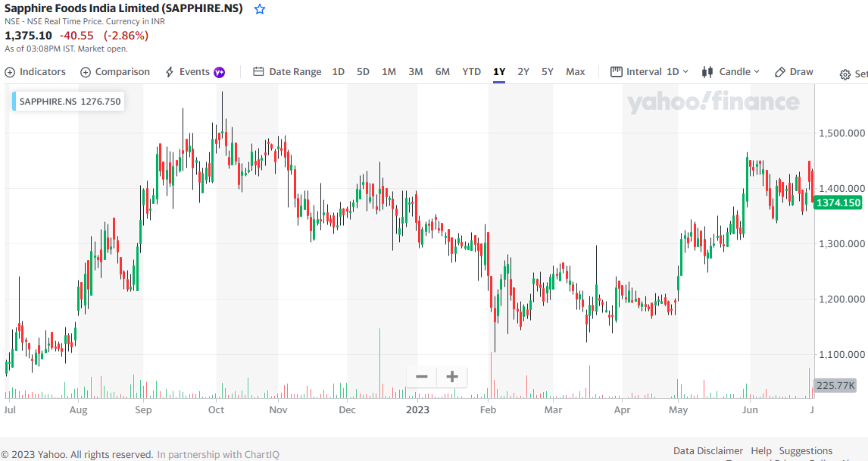
Task: Select the 3M range
Action: [x=416, y=72]
